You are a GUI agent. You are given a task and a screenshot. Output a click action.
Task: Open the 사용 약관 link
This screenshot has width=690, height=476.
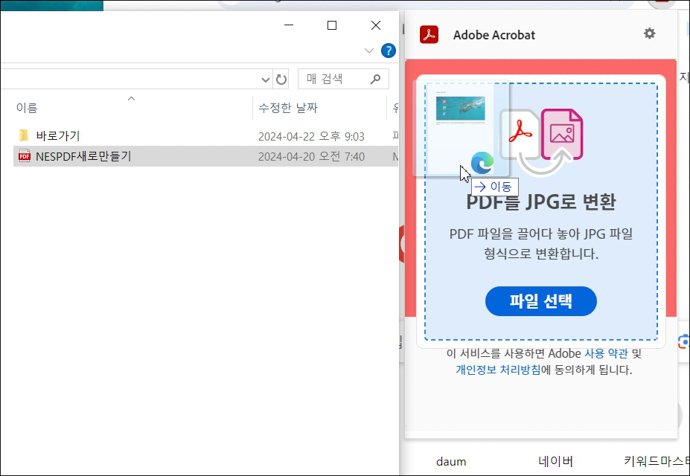[x=606, y=353]
